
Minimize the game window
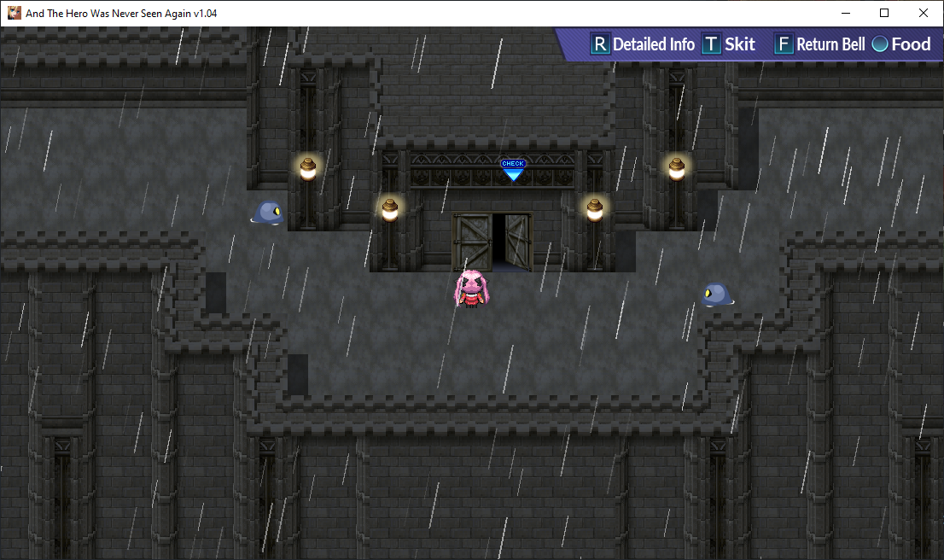pos(846,13)
